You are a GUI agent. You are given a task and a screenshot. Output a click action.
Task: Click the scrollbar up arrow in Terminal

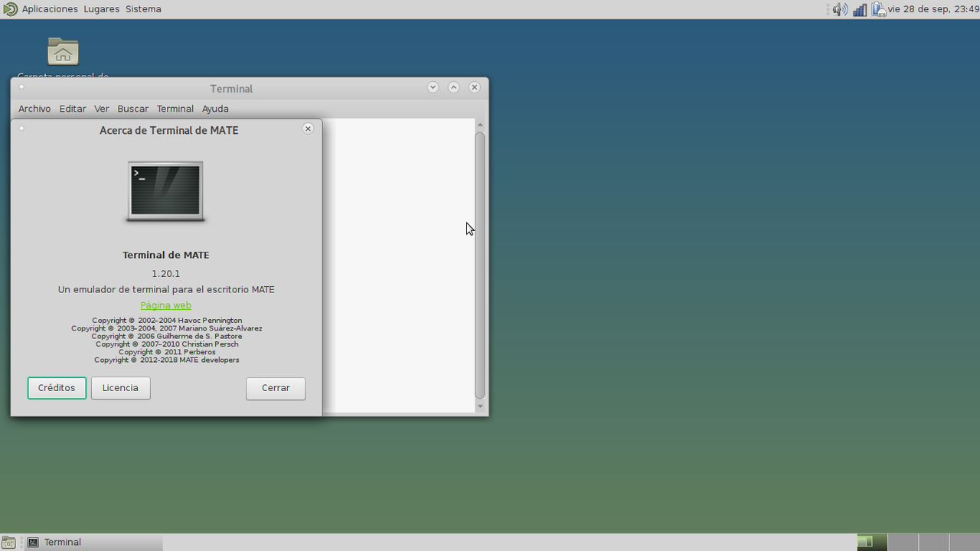[480, 125]
